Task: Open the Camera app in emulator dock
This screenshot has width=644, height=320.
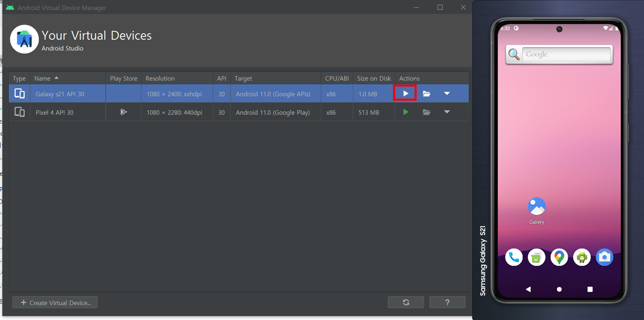Action: [604, 257]
